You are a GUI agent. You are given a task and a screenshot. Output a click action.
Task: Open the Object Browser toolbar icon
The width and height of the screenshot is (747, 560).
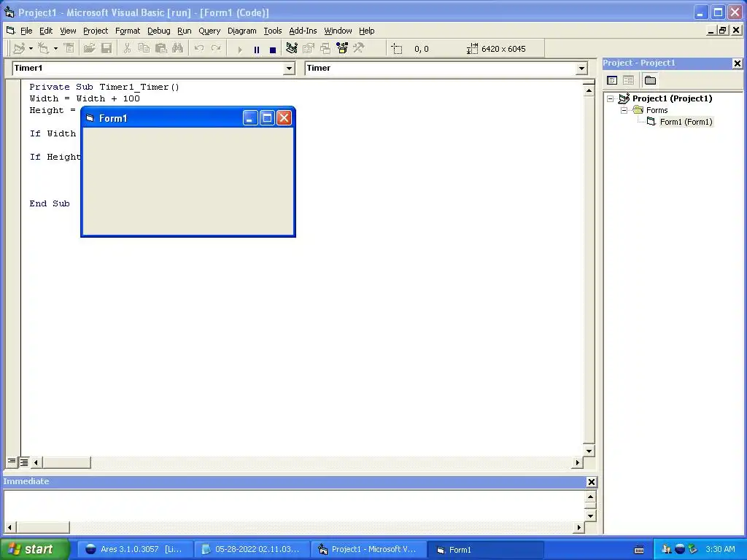(x=342, y=48)
